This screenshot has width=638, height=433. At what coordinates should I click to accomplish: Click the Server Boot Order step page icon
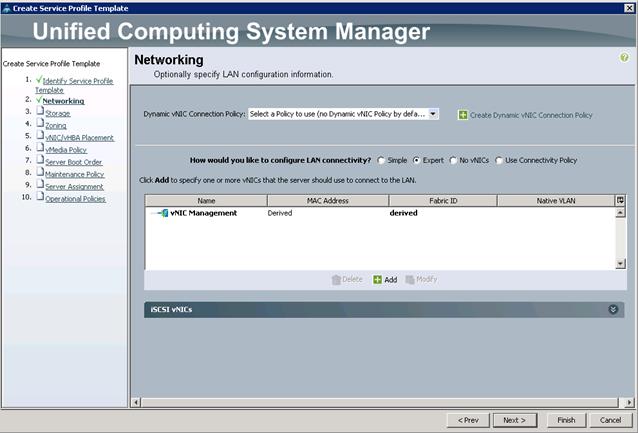point(40,160)
